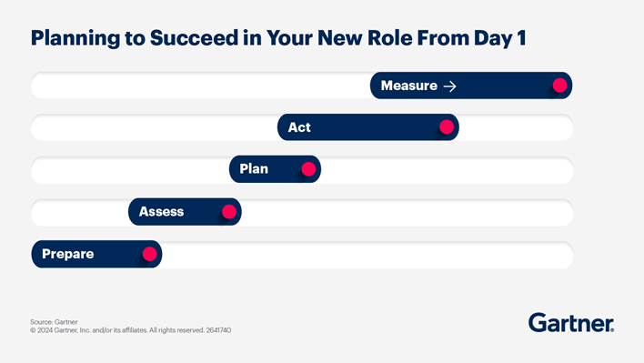The image size is (644, 363).
Task: Click the red dot on the Prepare bar
Action: point(149,254)
